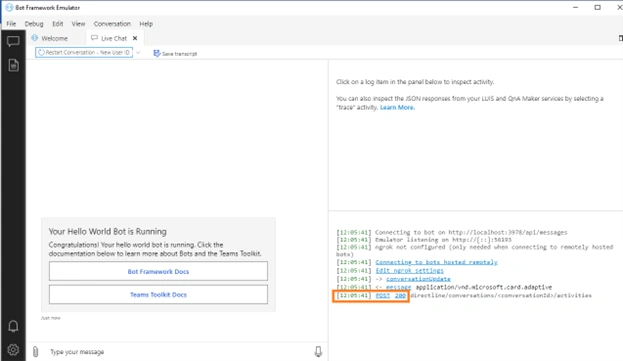Minimize the emulator window

click(575, 7)
